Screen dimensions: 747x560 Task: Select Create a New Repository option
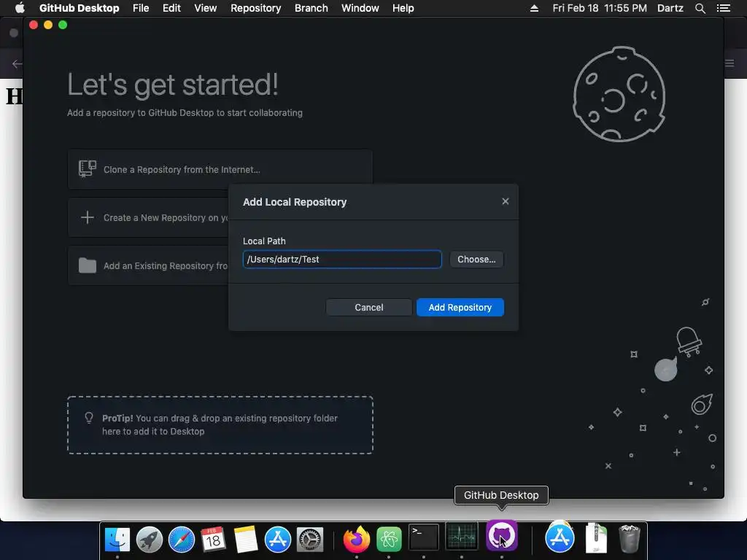click(149, 217)
